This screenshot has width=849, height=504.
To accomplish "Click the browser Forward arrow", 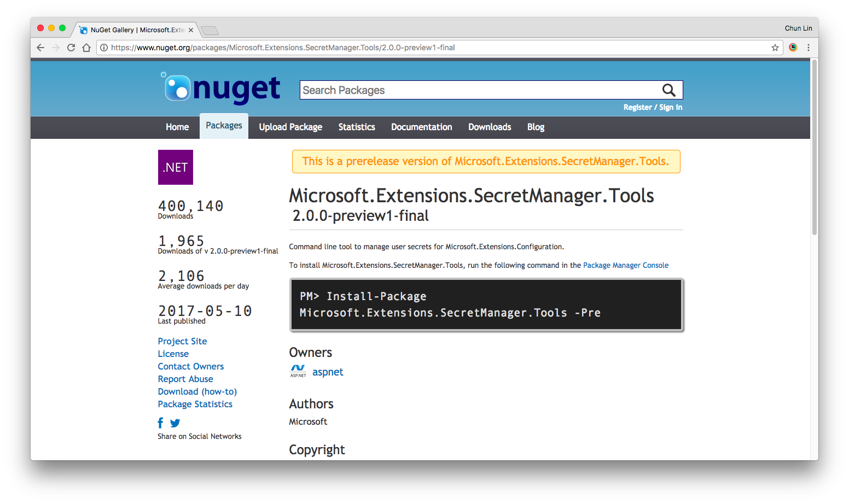I will click(x=56, y=48).
